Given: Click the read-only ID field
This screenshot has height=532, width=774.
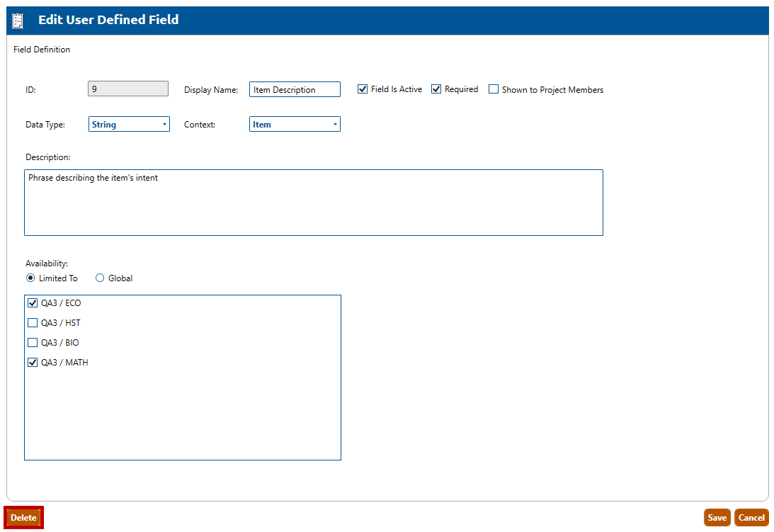Looking at the screenshot, I should coord(128,89).
